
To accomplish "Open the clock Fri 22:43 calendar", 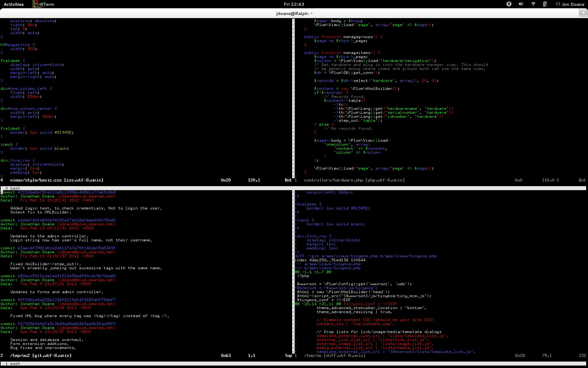I will 294,4.
